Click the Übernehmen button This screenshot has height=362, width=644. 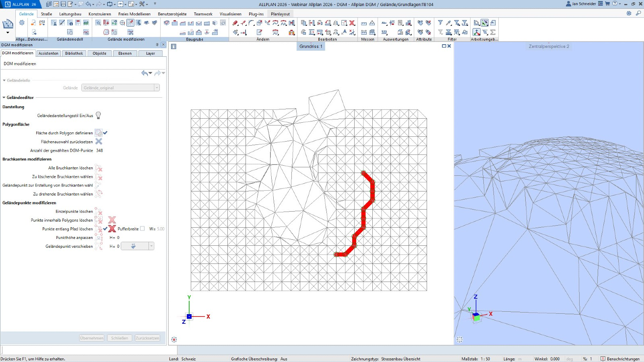coord(92,338)
